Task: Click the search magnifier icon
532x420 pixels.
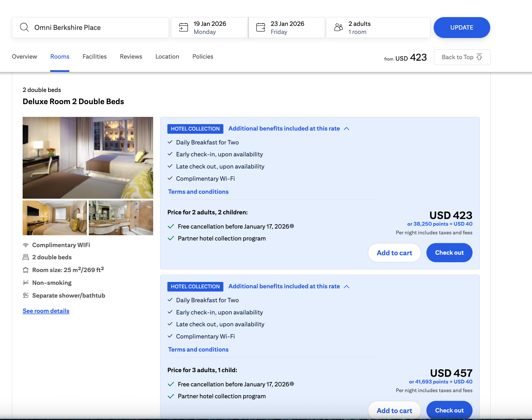Action: (24, 28)
